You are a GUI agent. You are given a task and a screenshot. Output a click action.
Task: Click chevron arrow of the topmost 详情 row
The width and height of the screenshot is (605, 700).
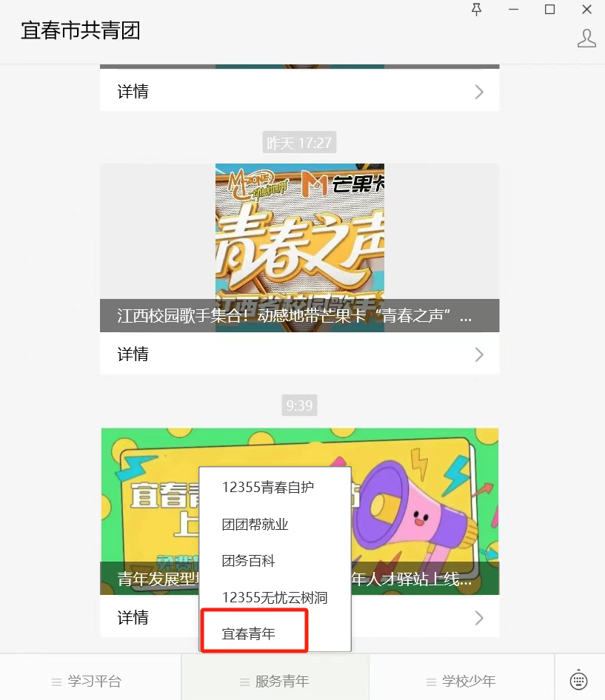click(x=479, y=92)
